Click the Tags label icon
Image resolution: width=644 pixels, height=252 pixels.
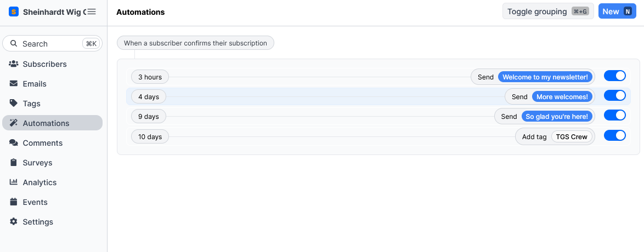point(14,104)
